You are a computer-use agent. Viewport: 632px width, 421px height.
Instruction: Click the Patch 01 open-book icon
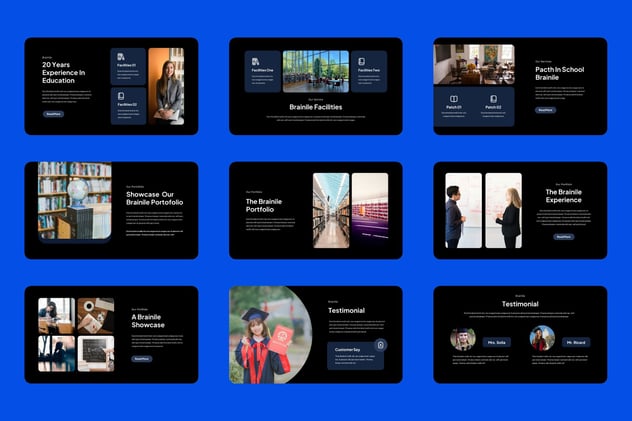(454, 99)
